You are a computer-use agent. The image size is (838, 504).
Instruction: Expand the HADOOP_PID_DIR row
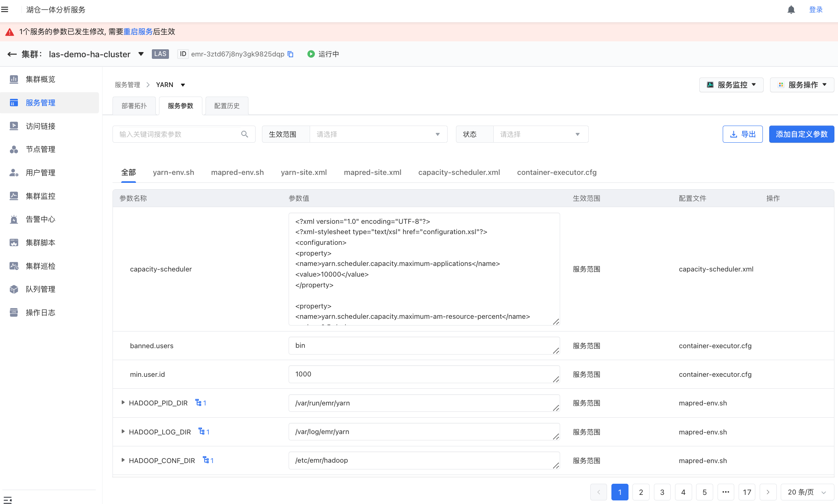click(x=123, y=403)
